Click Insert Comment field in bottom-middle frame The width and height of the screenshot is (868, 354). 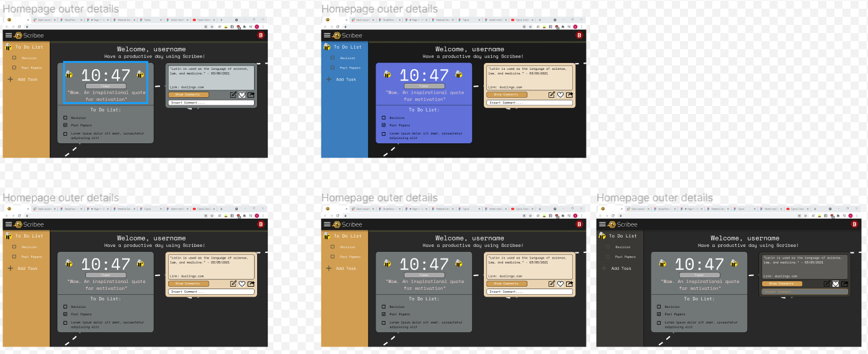pos(530,291)
